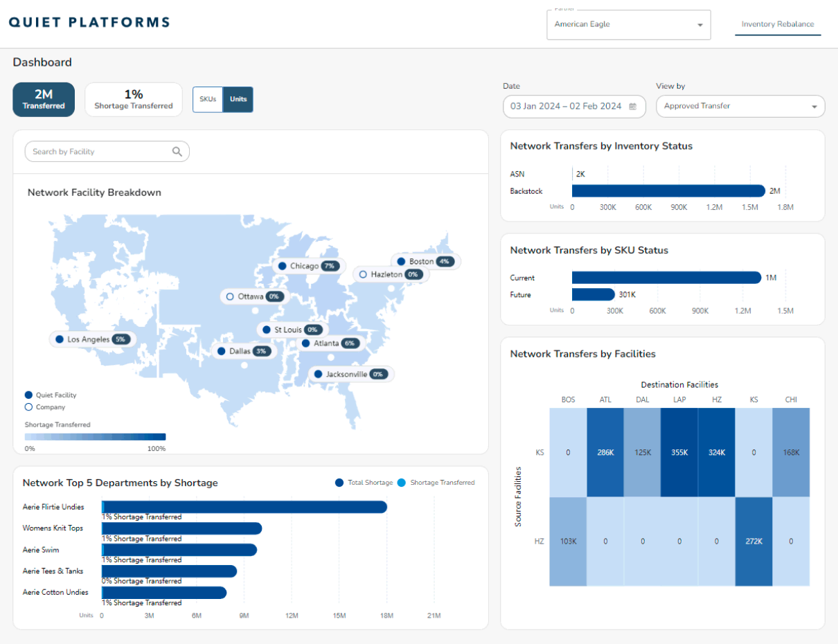This screenshot has height=644, width=838.
Task: Open the calendar icon next to the date range
Action: (632, 107)
